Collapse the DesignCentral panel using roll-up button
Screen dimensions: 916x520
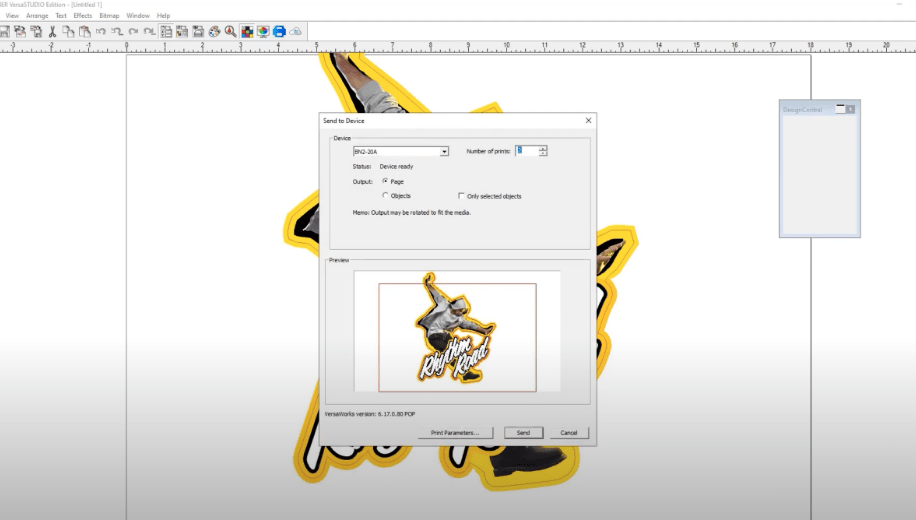840,109
